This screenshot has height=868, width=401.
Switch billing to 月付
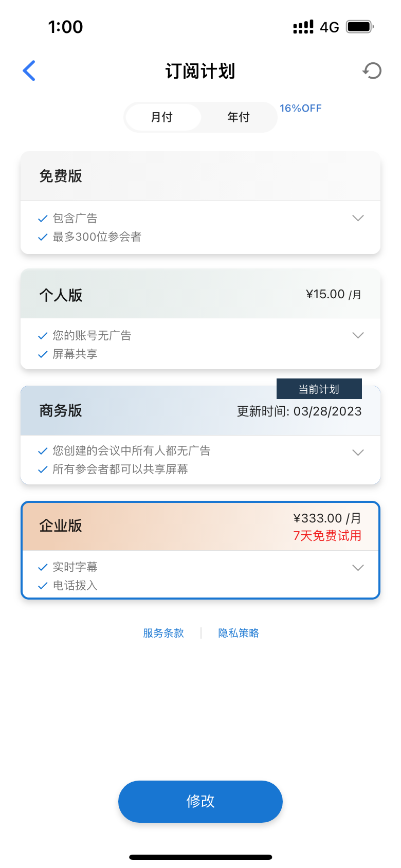[162, 117]
